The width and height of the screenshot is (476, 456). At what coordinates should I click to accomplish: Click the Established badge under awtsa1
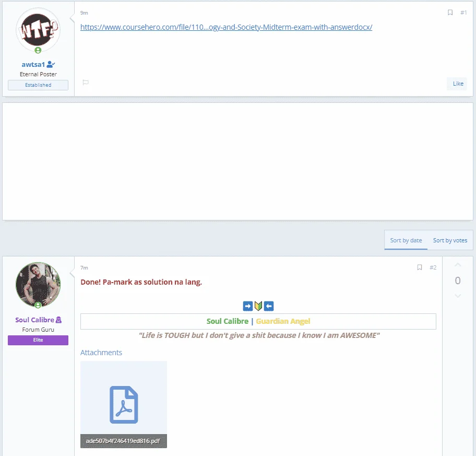coord(38,85)
